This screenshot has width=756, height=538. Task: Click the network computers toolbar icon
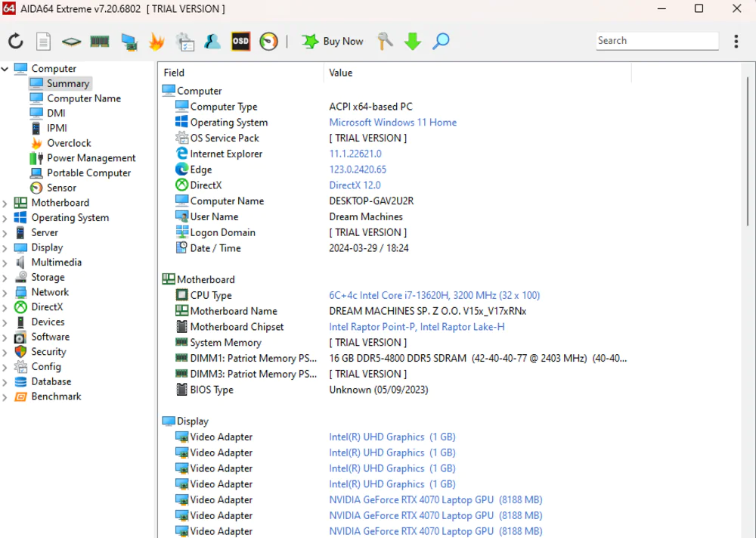tap(129, 42)
